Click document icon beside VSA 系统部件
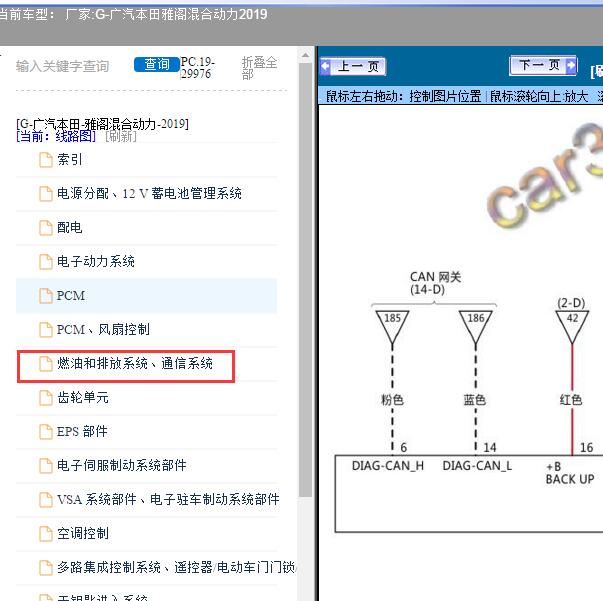The height and width of the screenshot is (601, 603). (46, 500)
